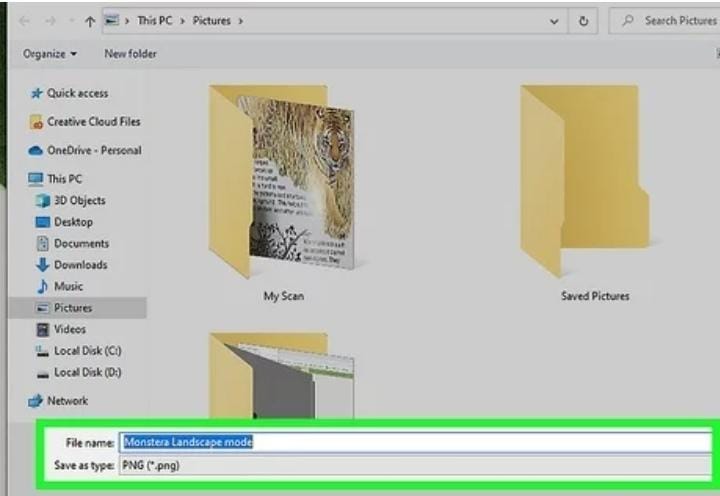720x496 pixels.
Task: Open Network in the sidebar
Action: point(68,401)
